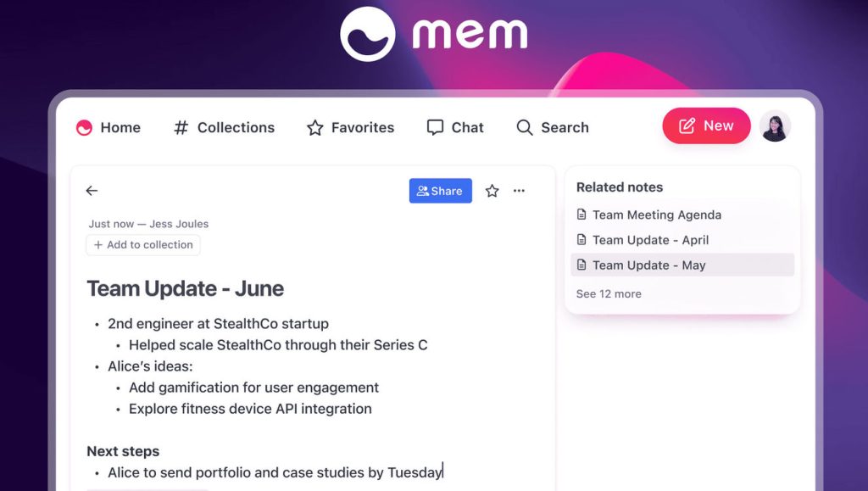
Task: Open Collections via hashtag icon
Action: pos(181,128)
